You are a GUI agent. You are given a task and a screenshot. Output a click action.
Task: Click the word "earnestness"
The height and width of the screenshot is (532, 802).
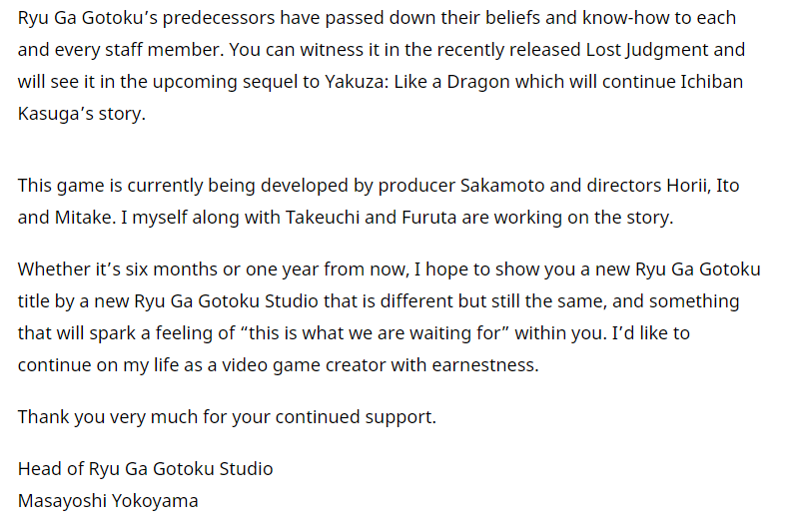(x=483, y=366)
